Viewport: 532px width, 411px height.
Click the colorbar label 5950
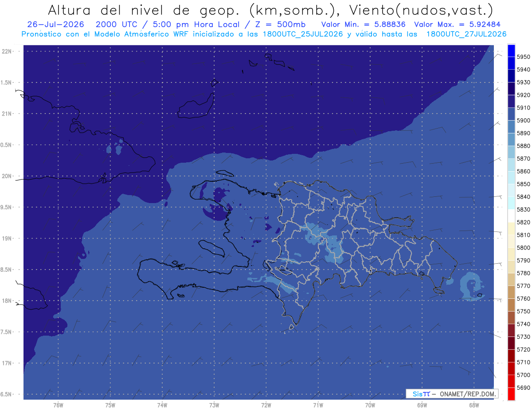(x=524, y=57)
